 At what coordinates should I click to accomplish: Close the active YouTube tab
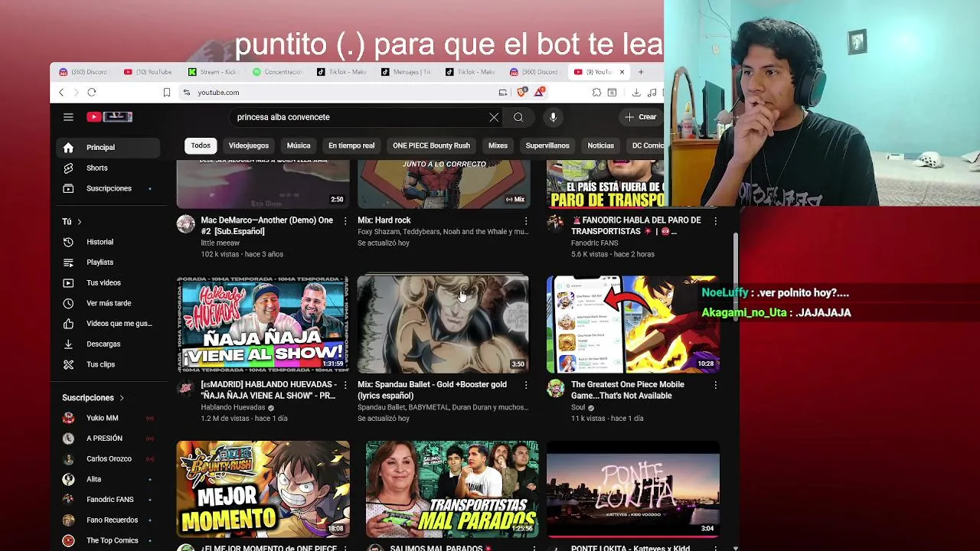(622, 72)
